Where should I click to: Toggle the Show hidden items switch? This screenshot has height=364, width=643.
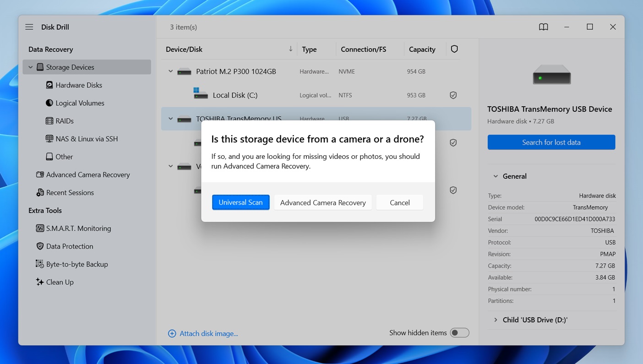[x=459, y=333]
